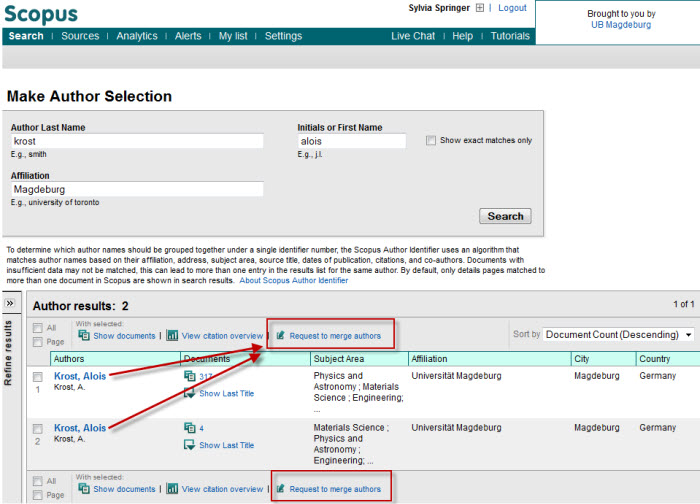The height and width of the screenshot is (504, 700).
Task: Start a Live Chat session
Action: 413,36
